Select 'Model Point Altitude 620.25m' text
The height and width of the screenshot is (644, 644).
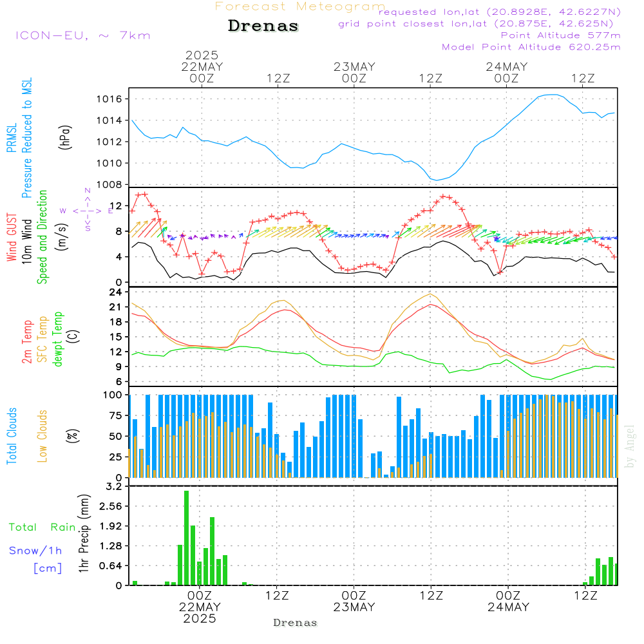coord(531,47)
